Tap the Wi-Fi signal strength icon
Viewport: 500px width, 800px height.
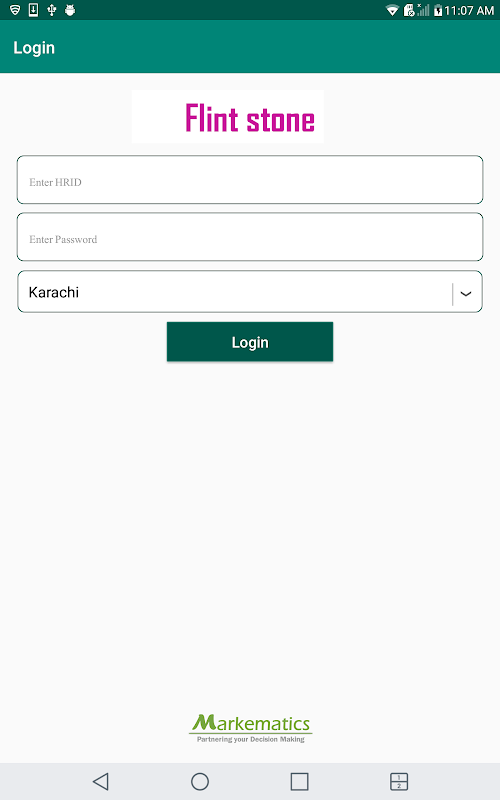(392, 10)
